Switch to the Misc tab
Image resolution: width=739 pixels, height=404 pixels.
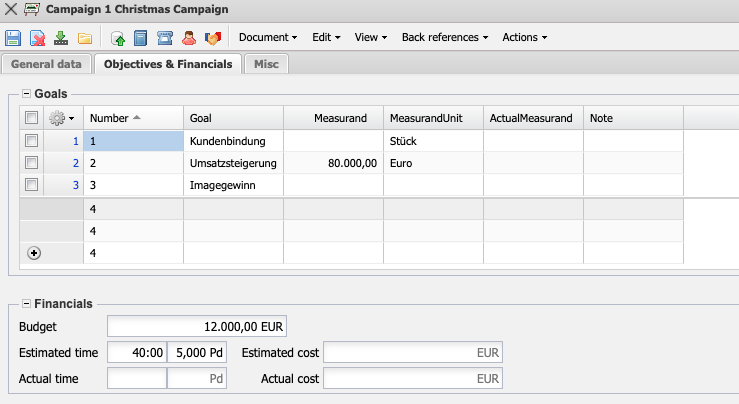tap(266, 64)
